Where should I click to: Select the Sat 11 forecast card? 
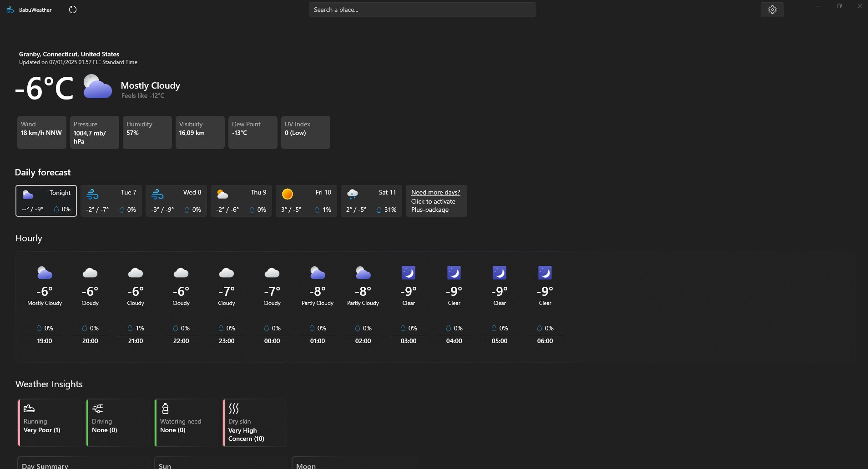click(x=371, y=200)
